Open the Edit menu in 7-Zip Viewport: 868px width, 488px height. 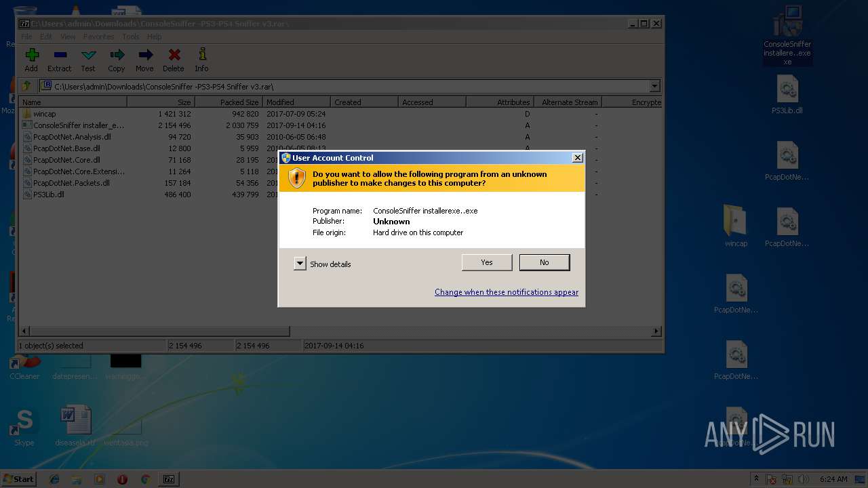(x=46, y=37)
